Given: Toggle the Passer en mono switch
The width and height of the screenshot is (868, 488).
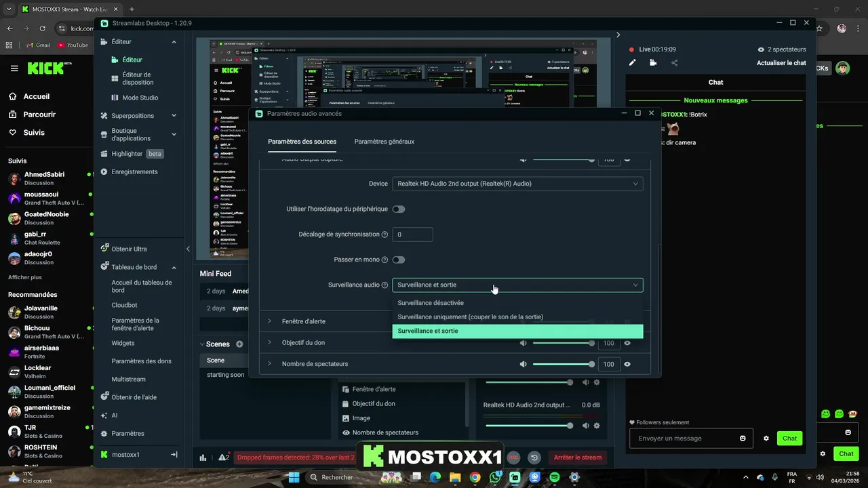Looking at the screenshot, I should pos(399,260).
